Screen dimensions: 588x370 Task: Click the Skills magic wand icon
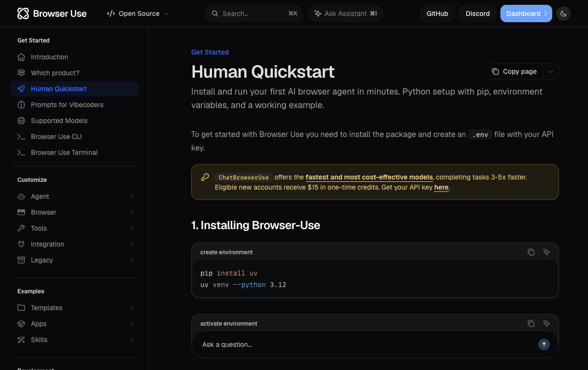click(21, 340)
